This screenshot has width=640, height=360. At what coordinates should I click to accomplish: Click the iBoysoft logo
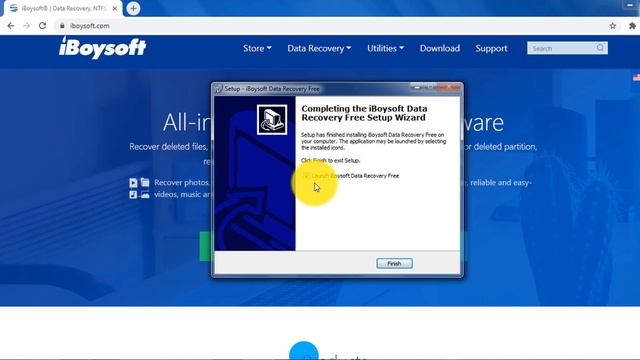(x=102, y=48)
